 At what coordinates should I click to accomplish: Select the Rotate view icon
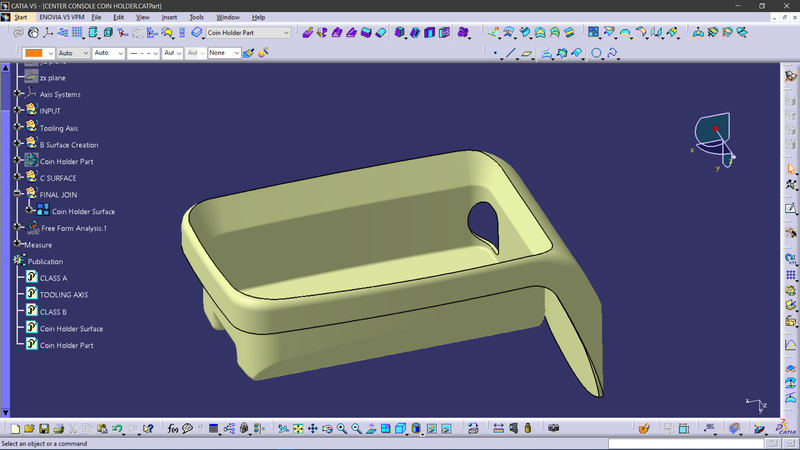(327, 429)
